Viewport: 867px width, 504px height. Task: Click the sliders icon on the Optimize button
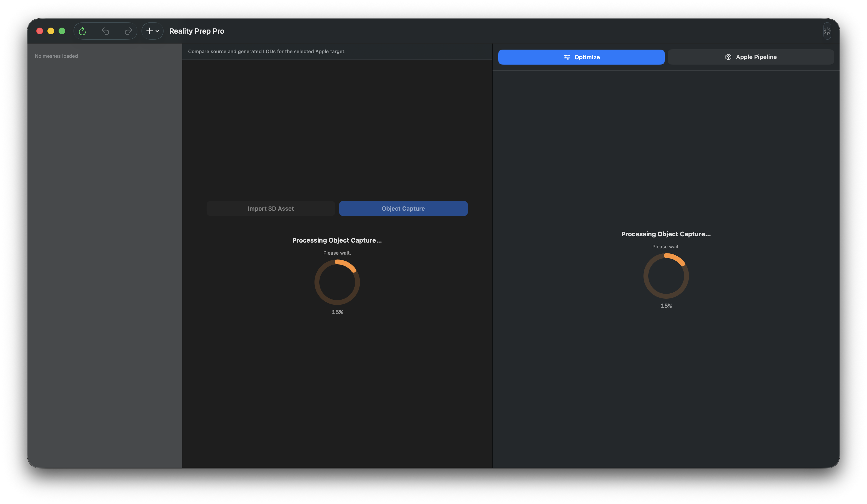(x=567, y=57)
